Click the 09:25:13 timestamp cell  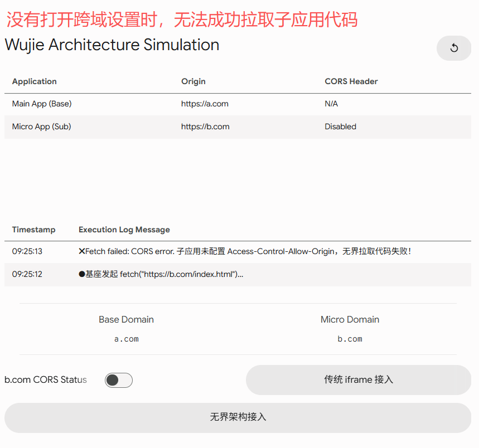(x=27, y=251)
